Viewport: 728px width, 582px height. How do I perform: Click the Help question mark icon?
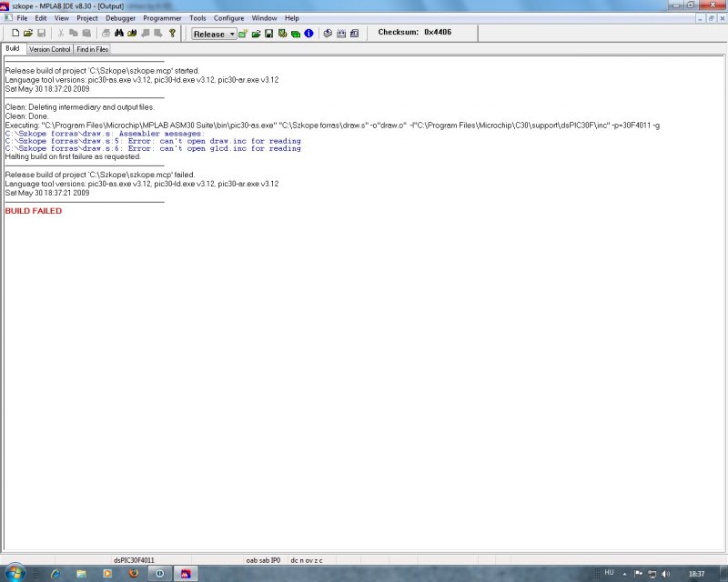[x=172, y=33]
